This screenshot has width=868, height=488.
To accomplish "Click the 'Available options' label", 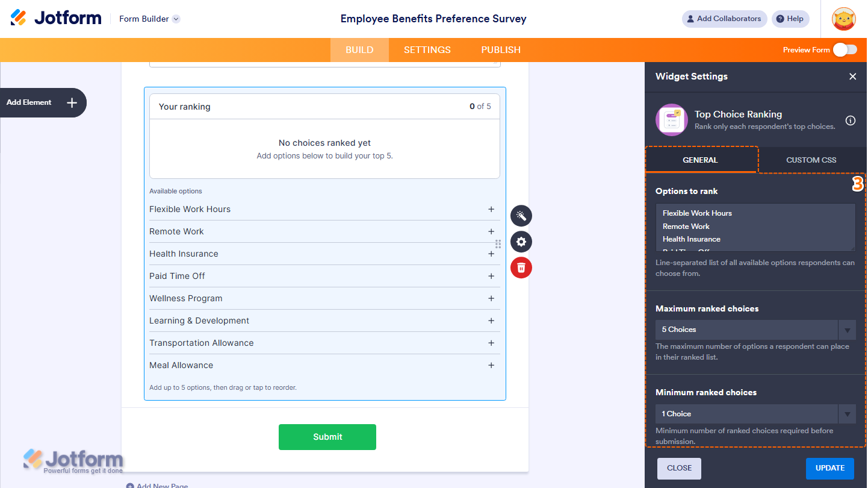I will pyautogui.click(x=176, y=191).
